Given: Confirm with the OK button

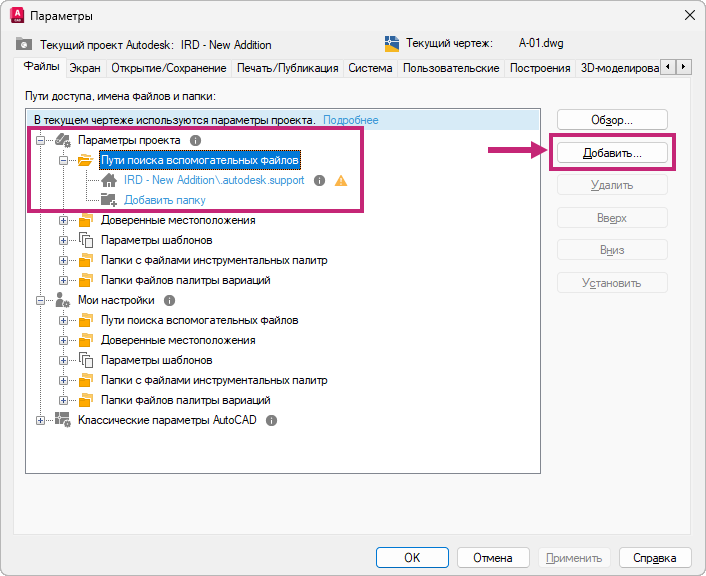Looking at the screenshot, I should (412, 558).
